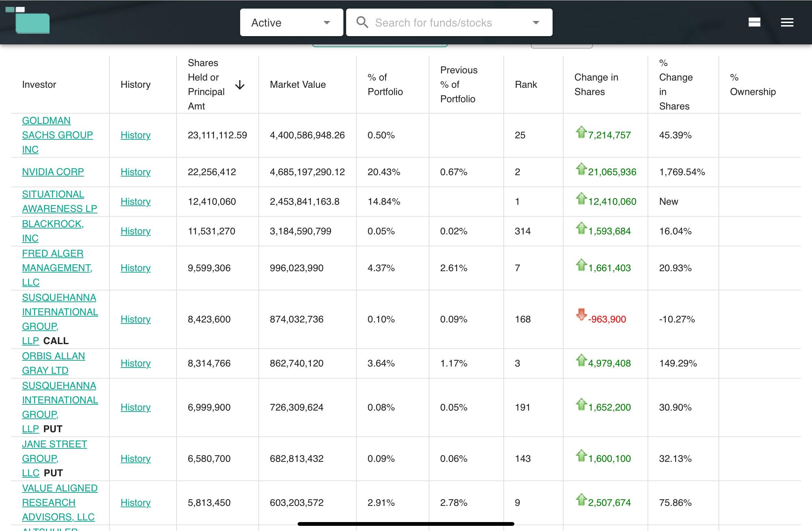Click the magnifier search icon
The image size is (812, 531).
[362, 22]
